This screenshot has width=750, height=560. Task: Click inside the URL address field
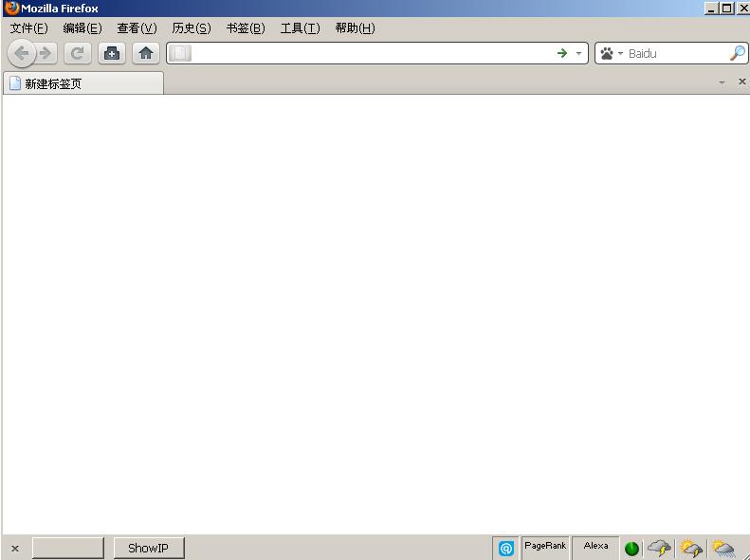click(x=373, y=53)
